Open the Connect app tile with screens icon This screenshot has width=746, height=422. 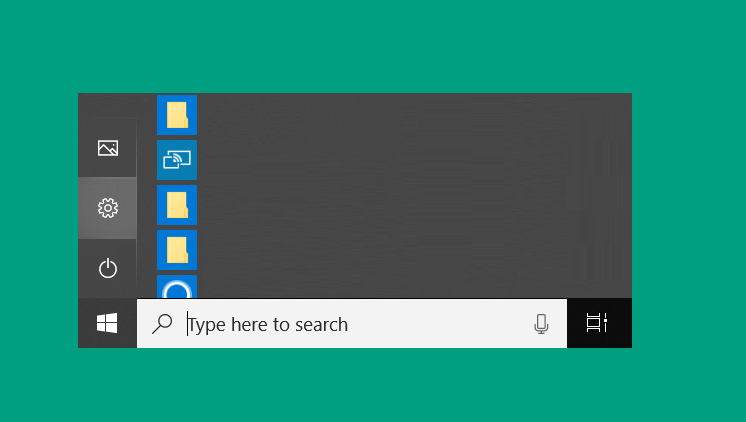[x=177, y=160]
